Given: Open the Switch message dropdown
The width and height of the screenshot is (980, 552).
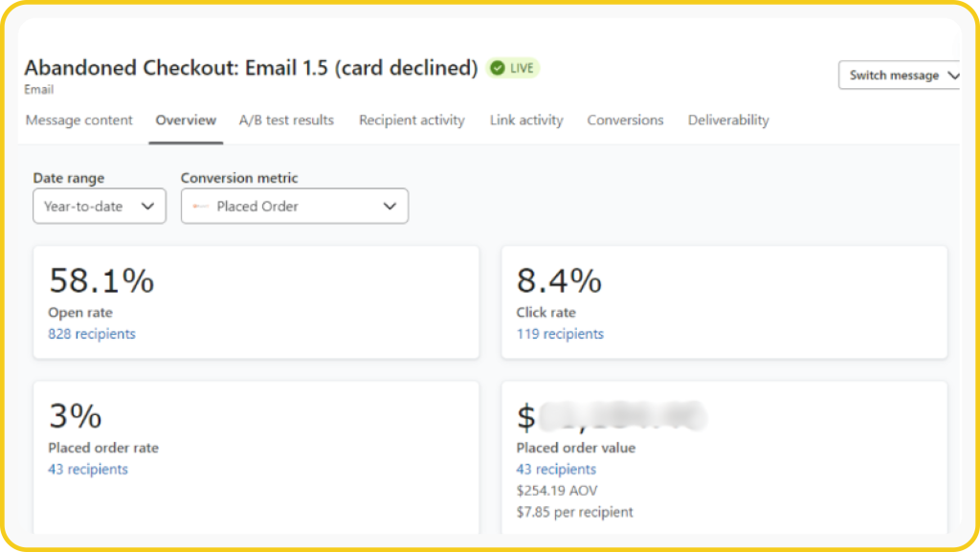Looking at the screenshot, I should 899,76.
